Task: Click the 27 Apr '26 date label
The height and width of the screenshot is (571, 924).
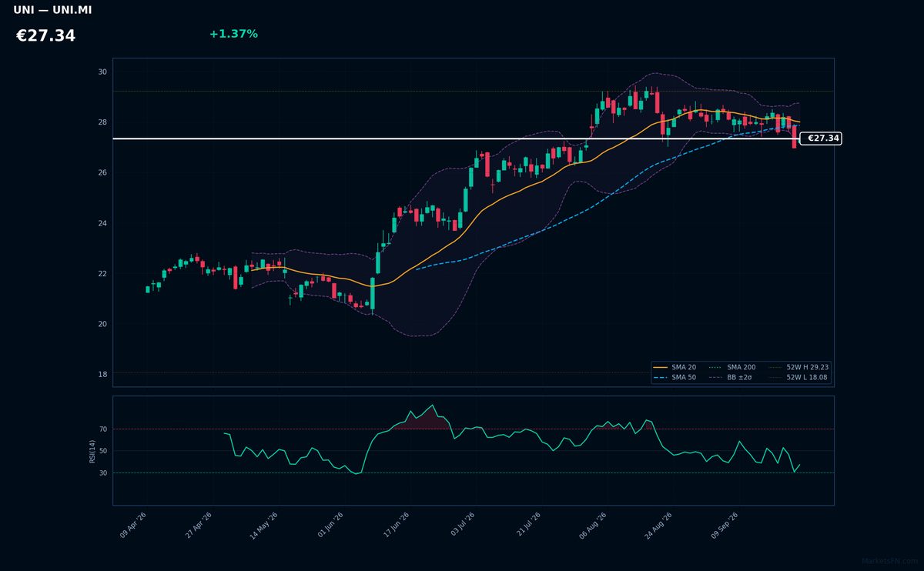Action: click(199, 526)
